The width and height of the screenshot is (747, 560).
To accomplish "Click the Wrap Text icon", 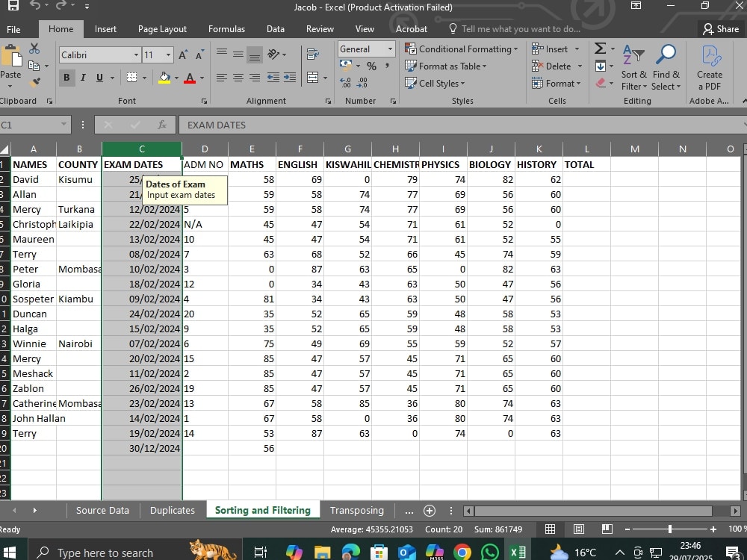I will tap(312, 54).
